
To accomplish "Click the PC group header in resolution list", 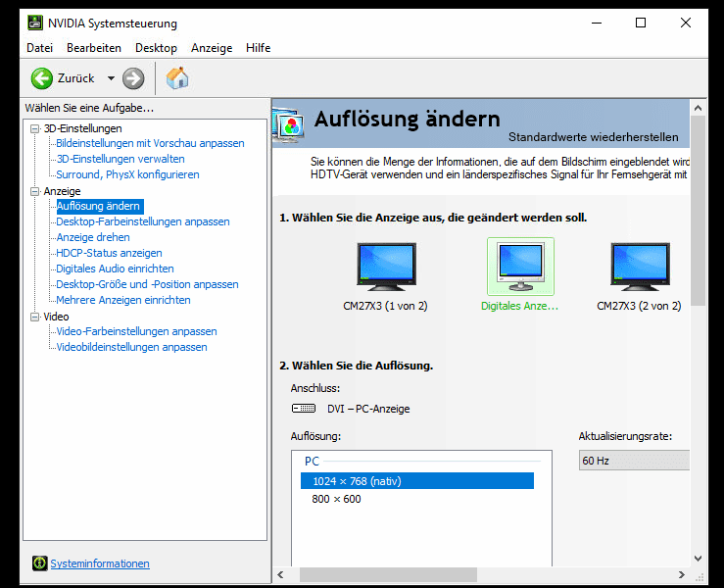I will tap(313, 461).
